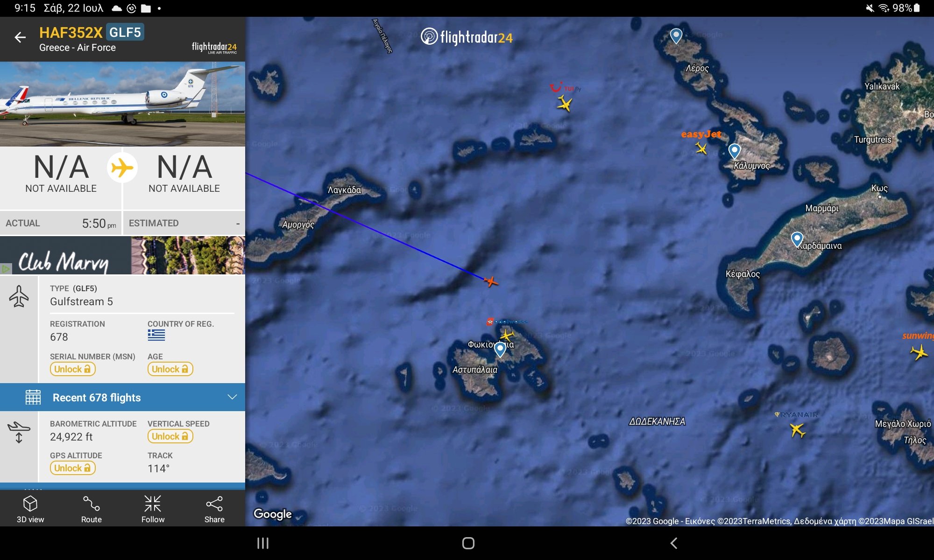Screen dimensions: 934x560
Task: Unlock the Age field
Action: click(169, 369)
